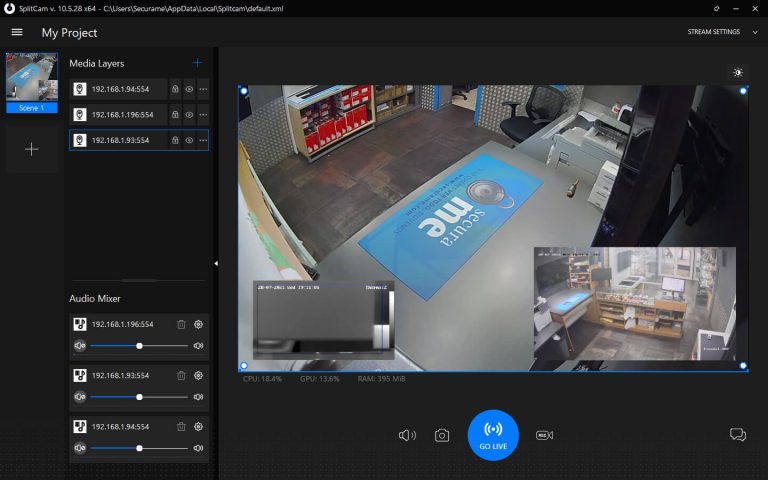Open the hamburger main menu
The image size is (768, 480).
[x=17, y=32]
